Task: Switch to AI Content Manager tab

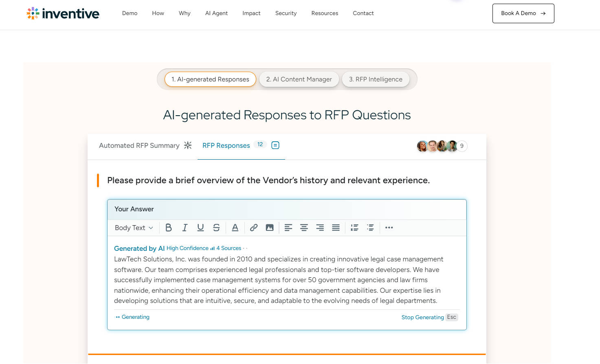Action: pos(299,79)
